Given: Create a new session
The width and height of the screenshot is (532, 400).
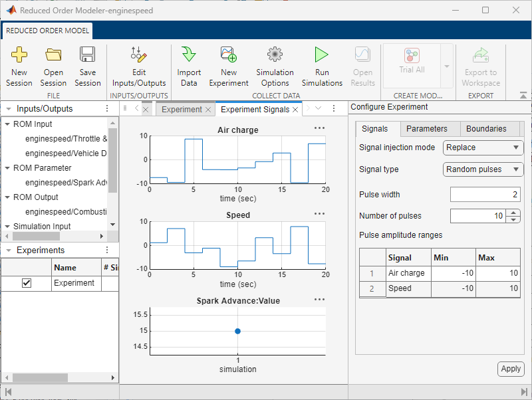Looking at the screenshot, I should (x=19, y=64).
